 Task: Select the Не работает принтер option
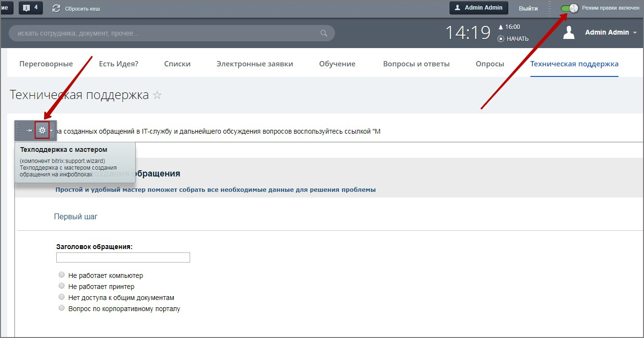62,286
